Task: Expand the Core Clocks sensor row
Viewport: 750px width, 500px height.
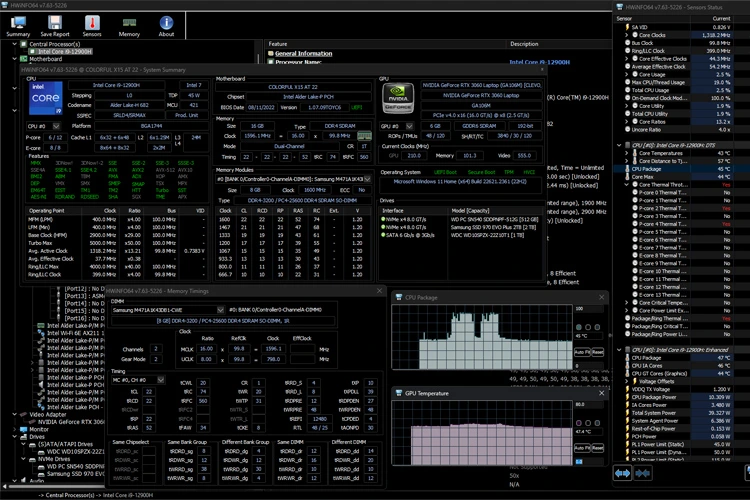Action: [x=627, y=35]
